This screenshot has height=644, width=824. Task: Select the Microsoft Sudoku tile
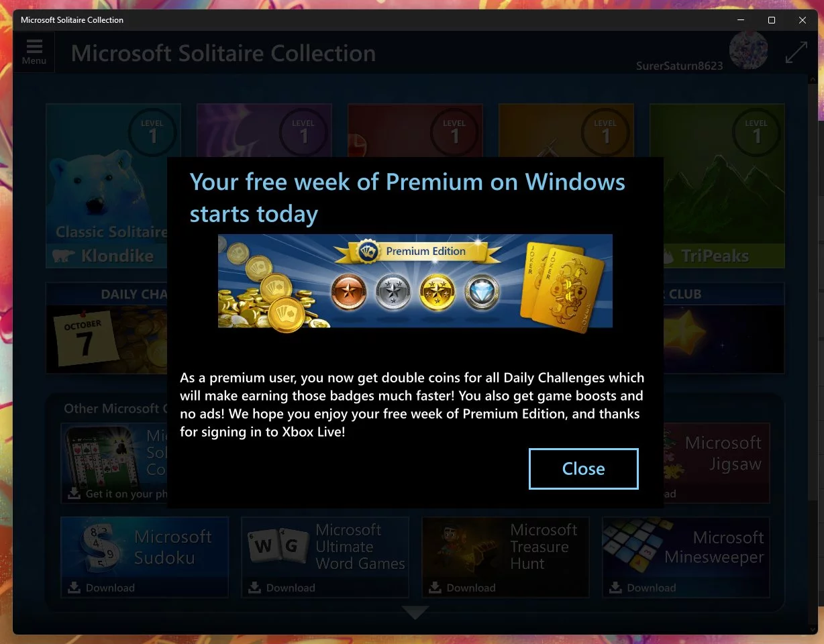[x=144, y=557]
